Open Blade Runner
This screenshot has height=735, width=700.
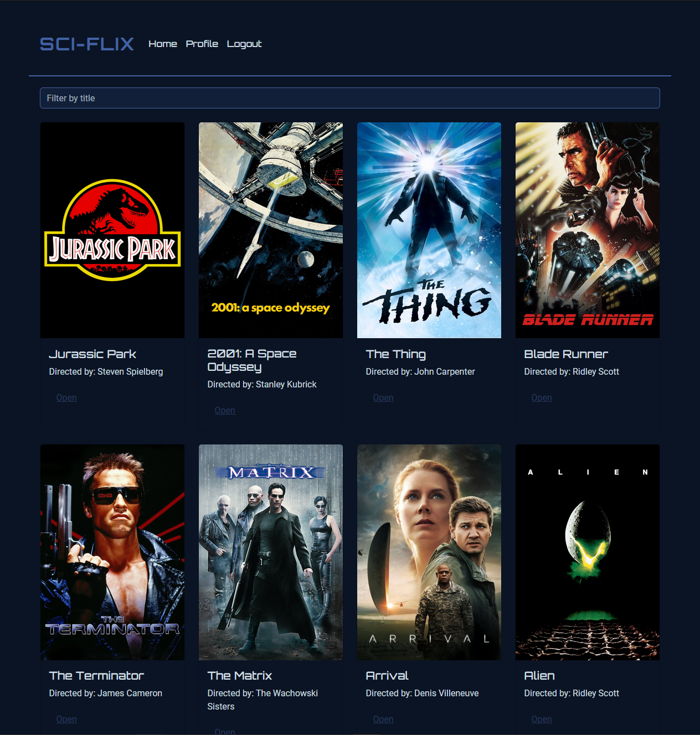pyautogui.click(x=541, y=397)
